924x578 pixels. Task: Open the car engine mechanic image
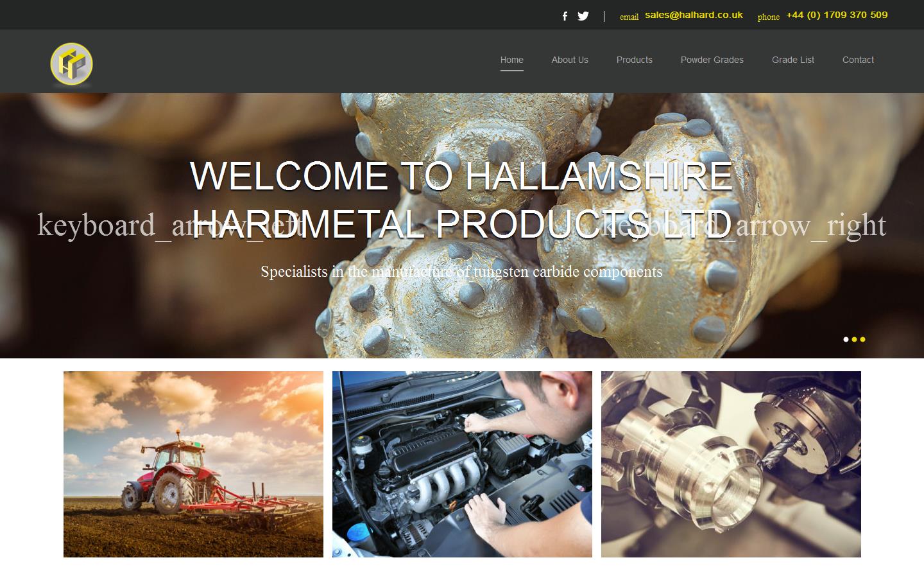tap(462, 464)
